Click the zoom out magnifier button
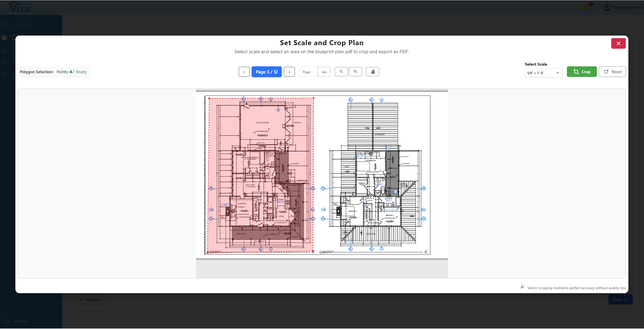The image size is (644, 329). pyautogui.click(x=341, y=72)
